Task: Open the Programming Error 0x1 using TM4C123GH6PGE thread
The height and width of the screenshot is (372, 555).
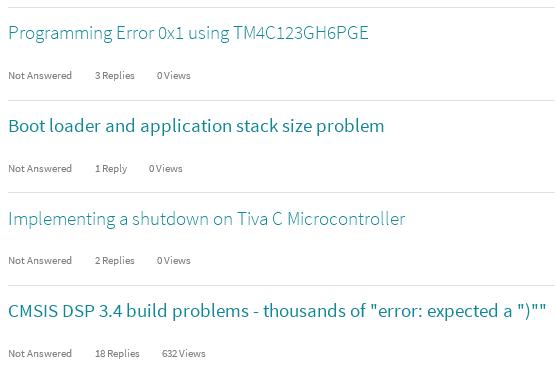Action: coord(188,33)
